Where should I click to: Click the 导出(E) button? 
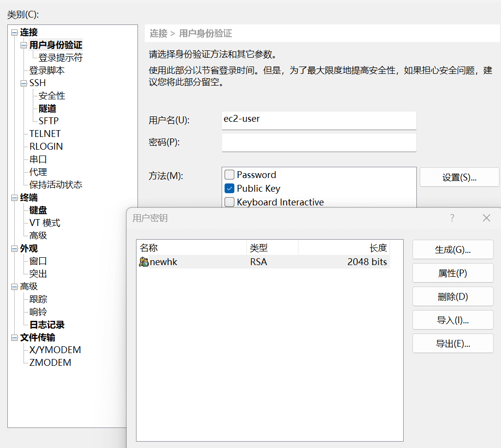point(453,343)
